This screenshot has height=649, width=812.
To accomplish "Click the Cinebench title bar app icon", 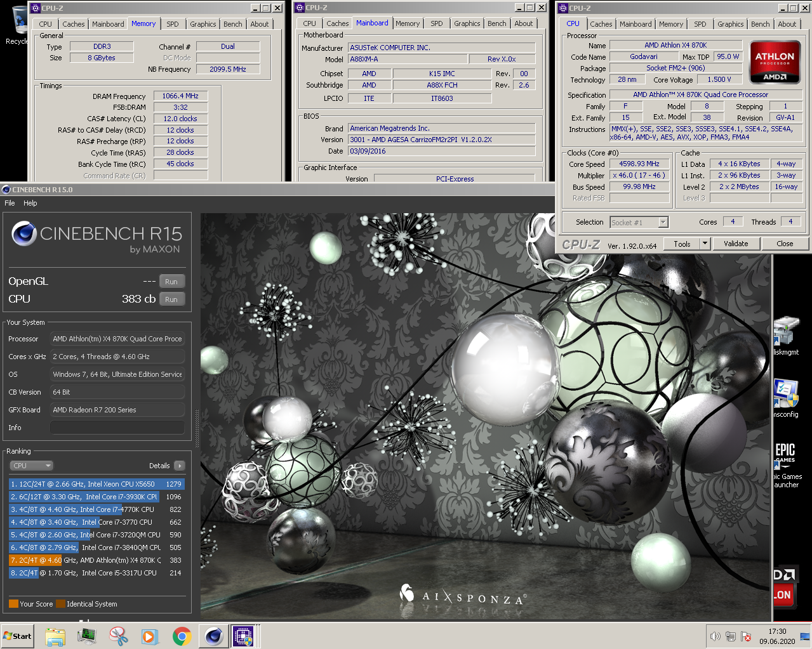I will pos(6,190).
